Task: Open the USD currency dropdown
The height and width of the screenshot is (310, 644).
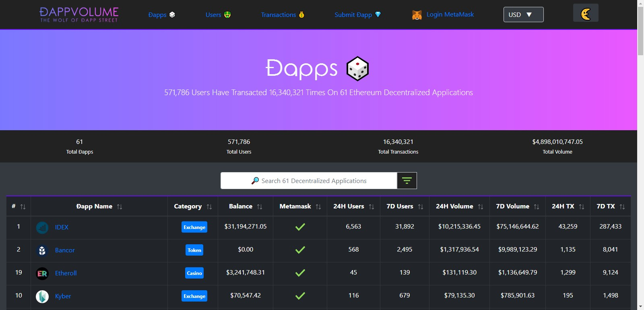Action: [x=523, y=15]
